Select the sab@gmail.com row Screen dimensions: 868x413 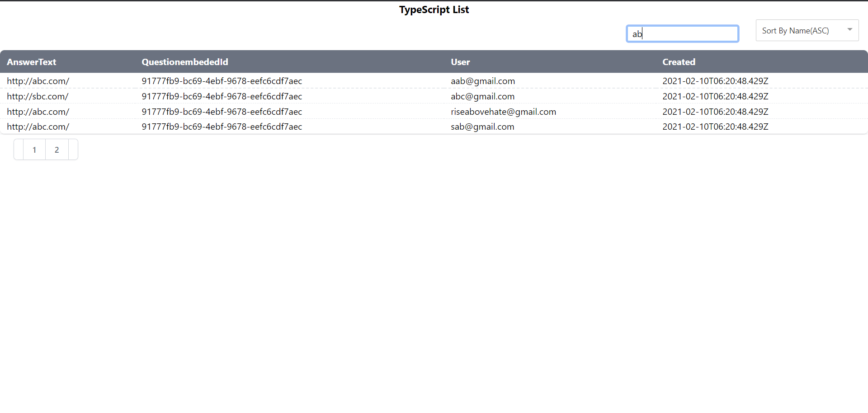tap(482, 127)
